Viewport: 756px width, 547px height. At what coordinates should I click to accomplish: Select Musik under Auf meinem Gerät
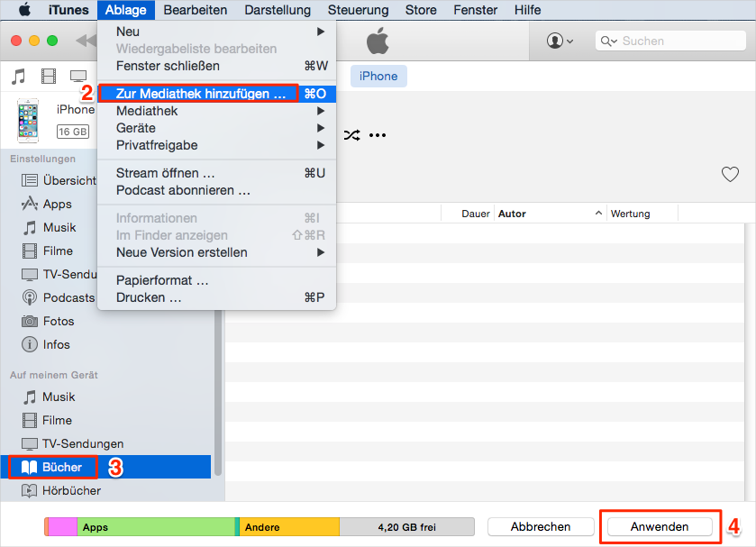coord(49,397)
